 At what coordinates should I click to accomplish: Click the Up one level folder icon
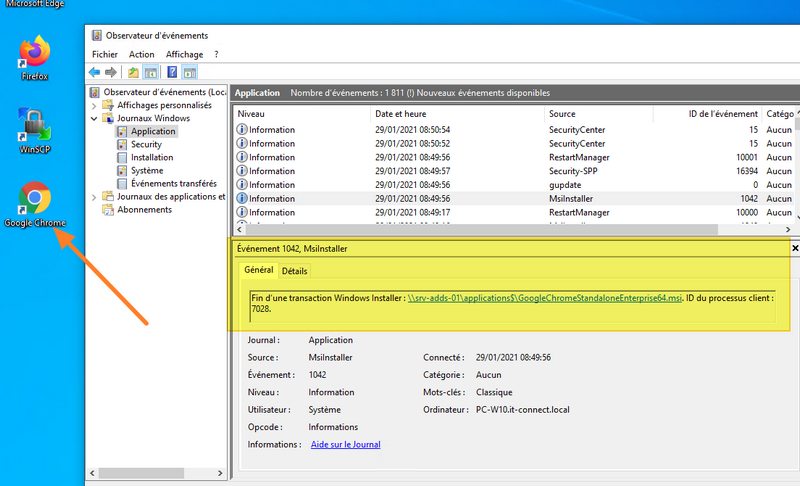tap(134, 72)
